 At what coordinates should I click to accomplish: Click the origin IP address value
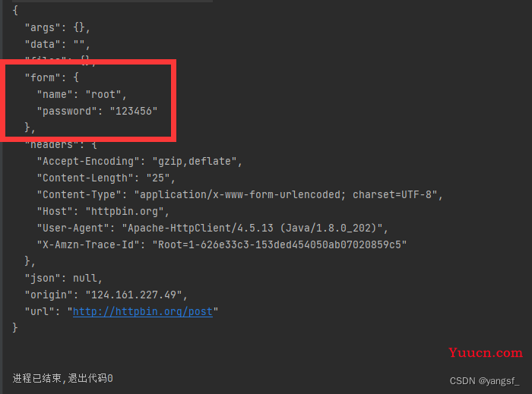[x=134, y=295]
